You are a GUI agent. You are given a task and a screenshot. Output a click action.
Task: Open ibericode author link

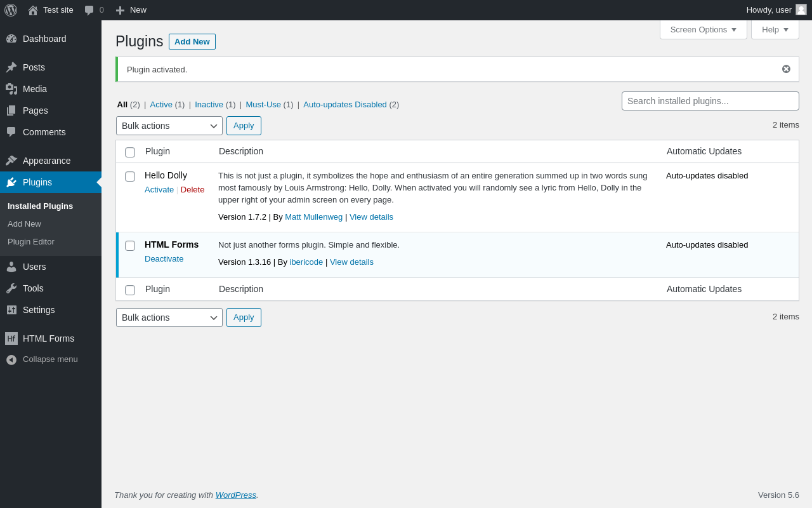(x=306, y=262)
